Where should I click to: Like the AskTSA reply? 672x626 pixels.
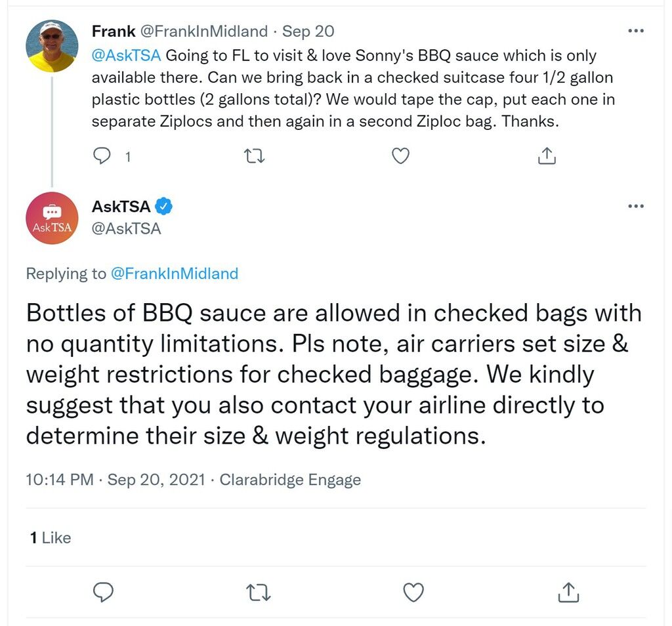pos(413,592)
